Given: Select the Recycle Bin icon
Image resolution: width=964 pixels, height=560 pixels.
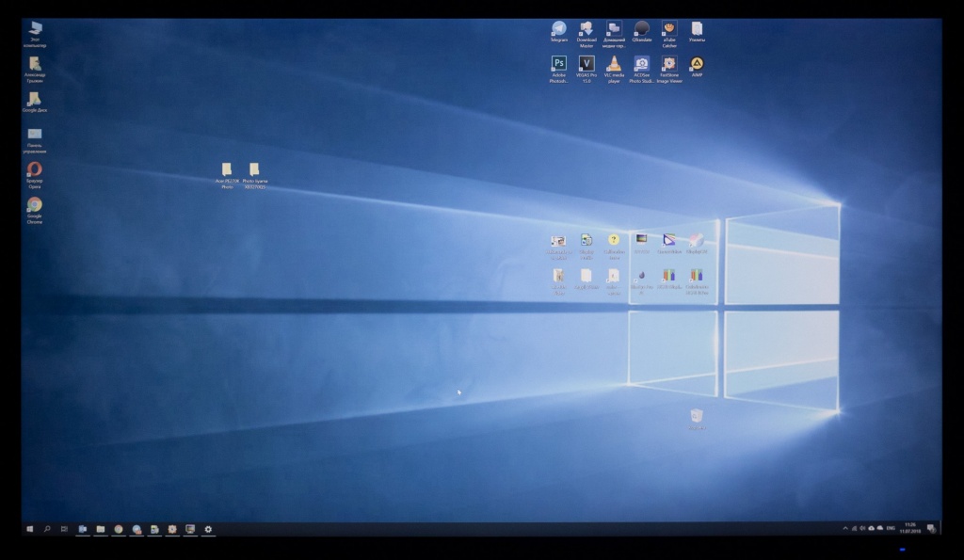Looking at the screenshot, I should [x=697, y=416].
